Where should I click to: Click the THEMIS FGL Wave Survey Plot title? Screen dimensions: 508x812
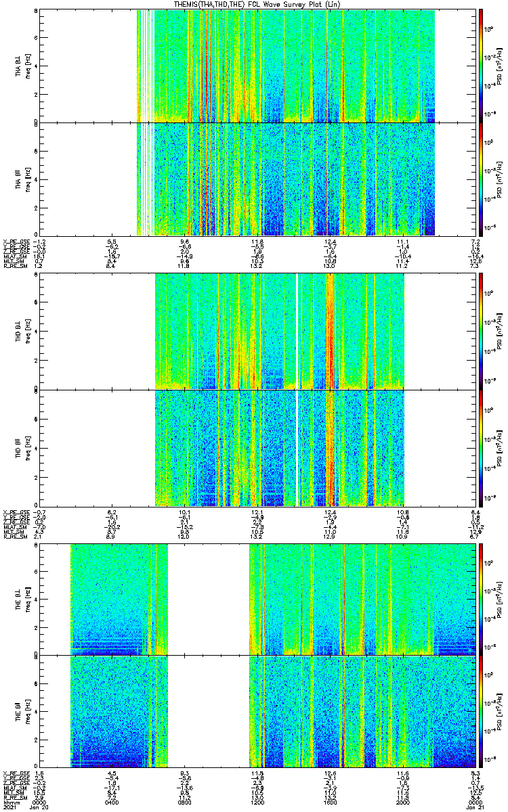pyautogui.click(x=257, y=5)
